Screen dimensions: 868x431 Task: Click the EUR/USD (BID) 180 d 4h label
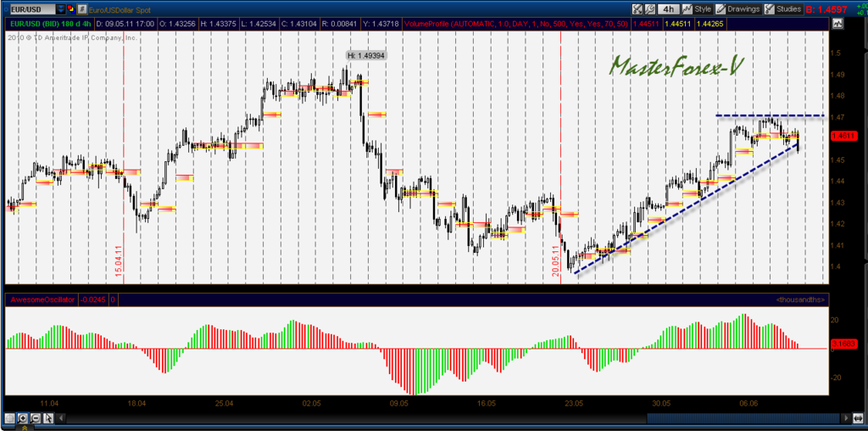(x=50, y=24)
